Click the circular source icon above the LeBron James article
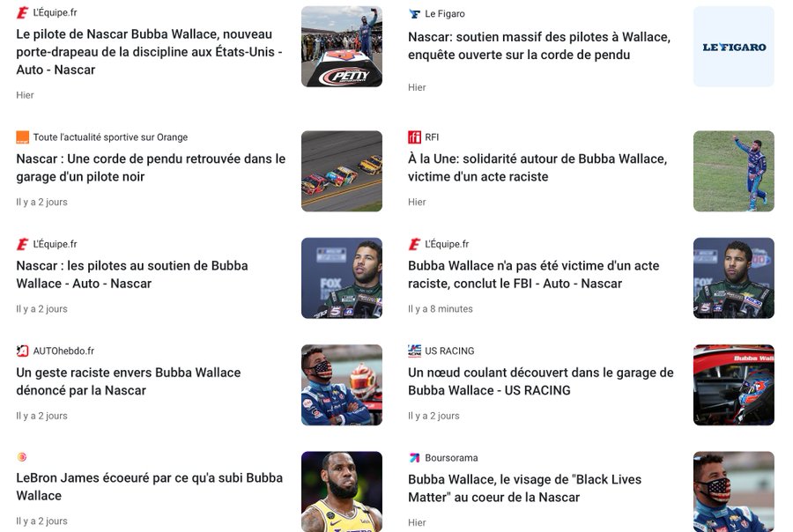Viewport: 793px width, 532px height. click(x=22, y=456)
